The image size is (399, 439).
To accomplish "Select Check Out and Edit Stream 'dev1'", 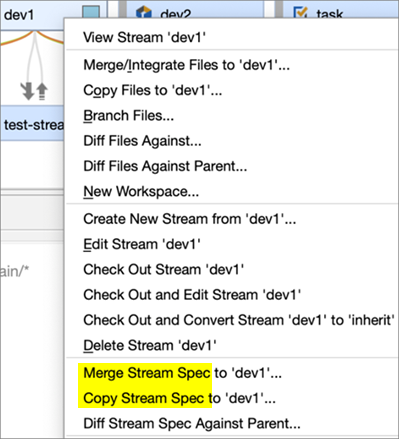I will tap(192, 295).
